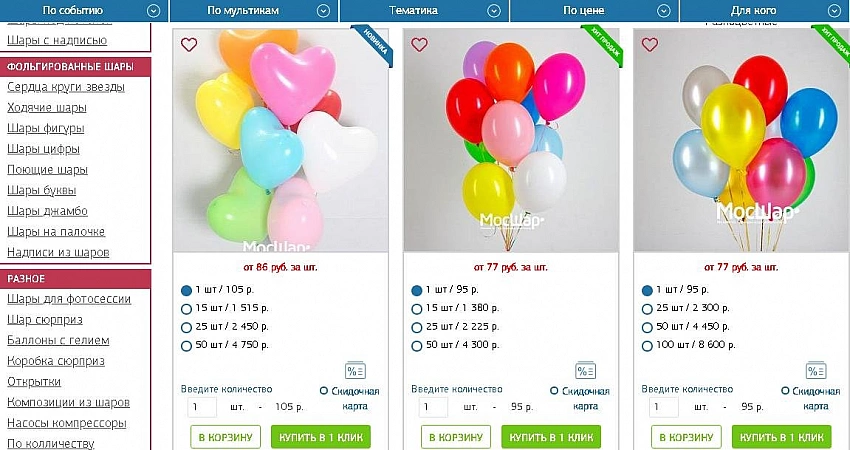Favorite the metallic balloons product
850x450 pixels.
click(649, 45)
